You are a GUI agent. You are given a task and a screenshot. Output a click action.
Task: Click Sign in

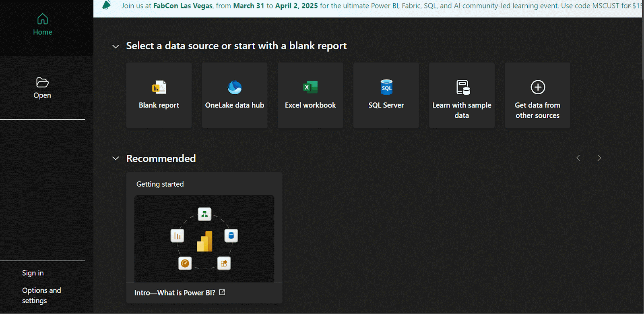coord(33,273)
